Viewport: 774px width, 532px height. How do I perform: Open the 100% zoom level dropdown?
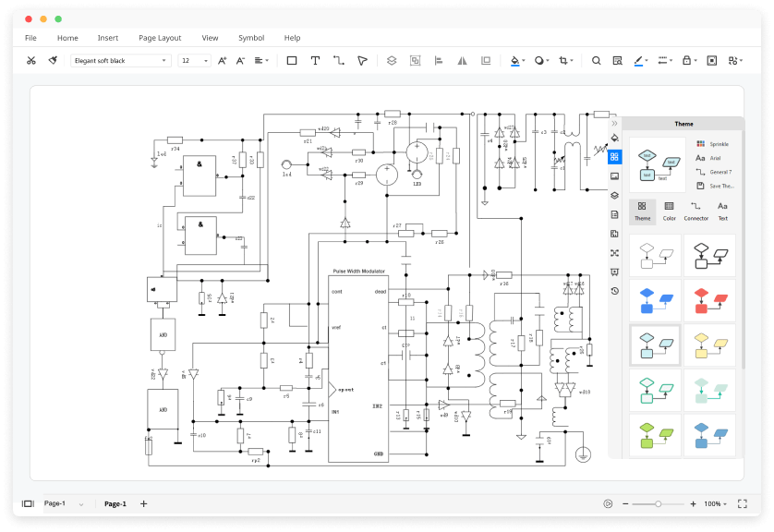pos(715,504)
